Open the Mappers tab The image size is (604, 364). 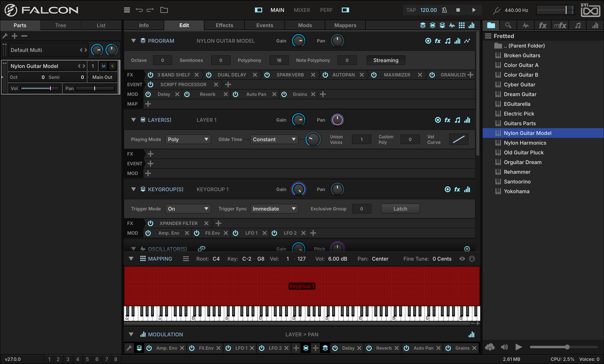click(x=345, y=25)
